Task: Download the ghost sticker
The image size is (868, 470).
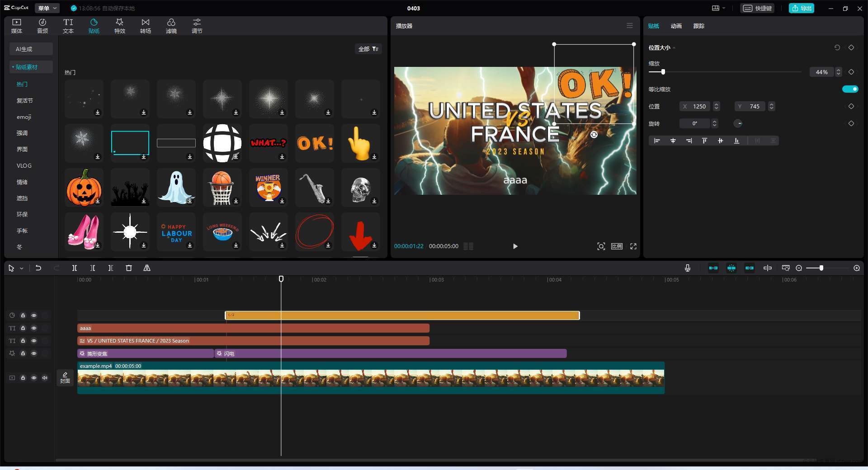Action: point(190,201)
